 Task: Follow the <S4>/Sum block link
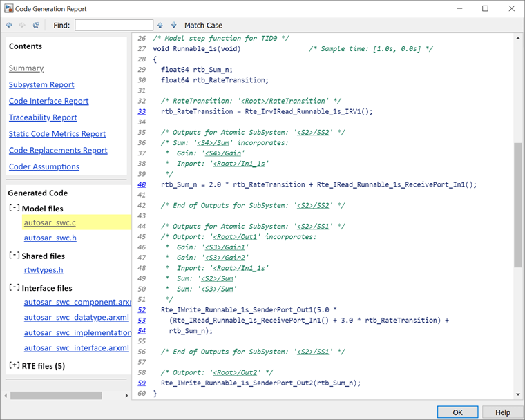pos(213,143)
